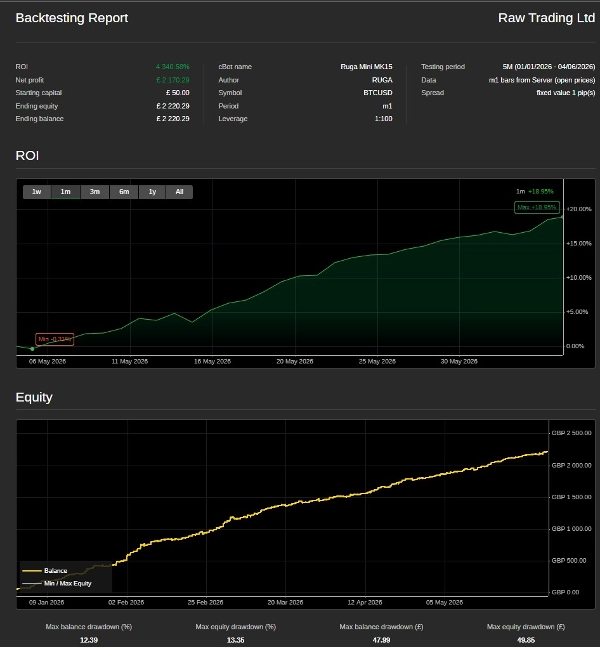Screen dimensions: 600x647
Task: Click the green minimum point on ROI line
Action: tap(32, 349)
